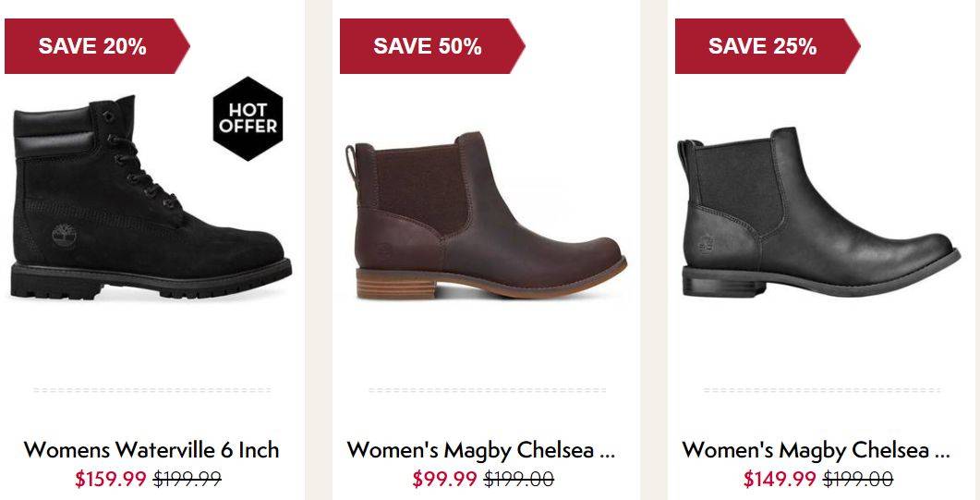Image resolution: width=980 pixels, height=500 pixels.
Task: Click the $149.99 sale price
Action: (x=780, y=479)
